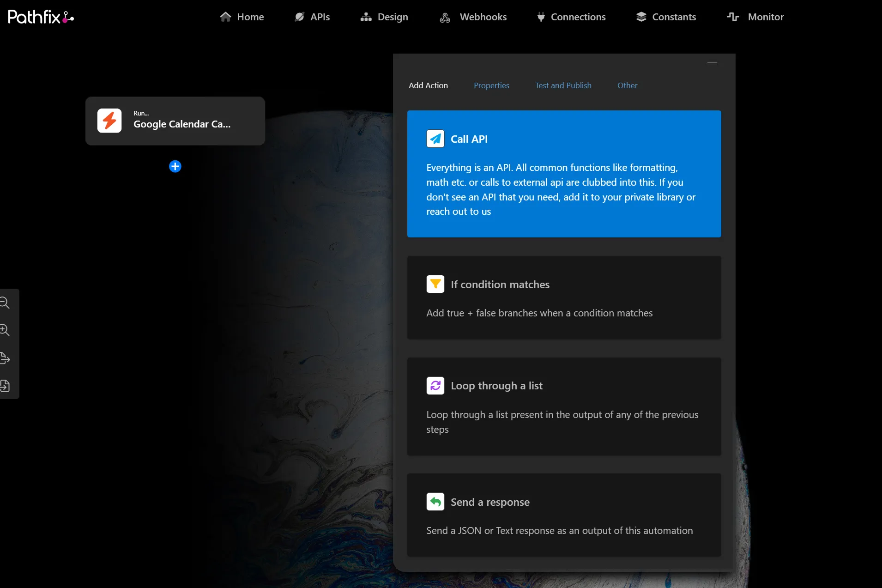
Task: Click the Call API paper plane icon
Action: (435, 139)
